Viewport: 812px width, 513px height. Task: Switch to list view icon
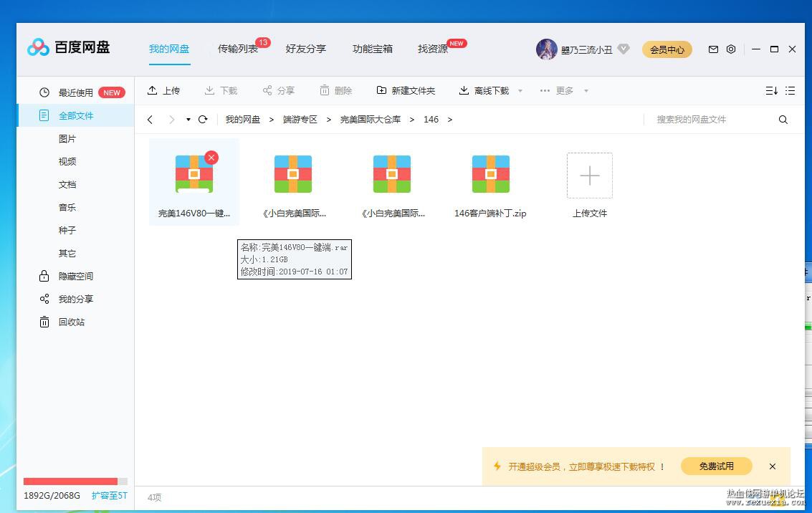tap(790, 90)
